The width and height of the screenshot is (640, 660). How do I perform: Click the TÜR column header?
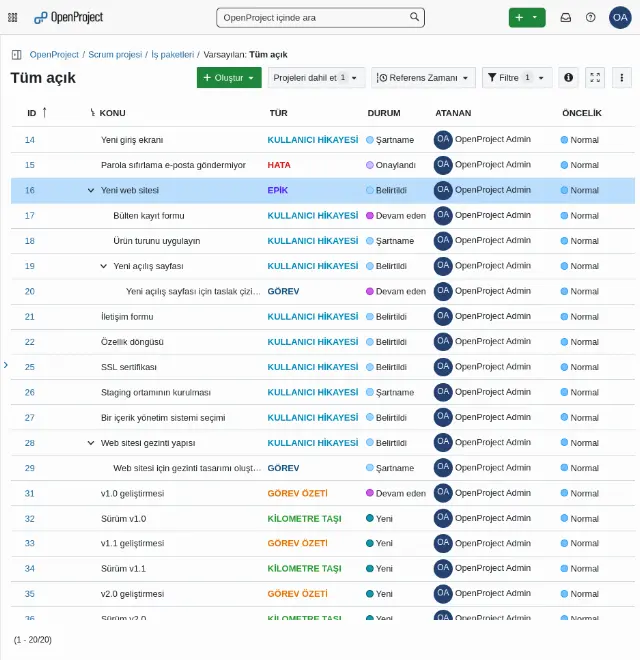(x=278, y=113)
